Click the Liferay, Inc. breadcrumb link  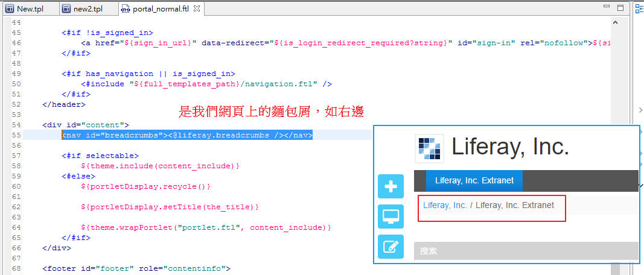[445, 205]
